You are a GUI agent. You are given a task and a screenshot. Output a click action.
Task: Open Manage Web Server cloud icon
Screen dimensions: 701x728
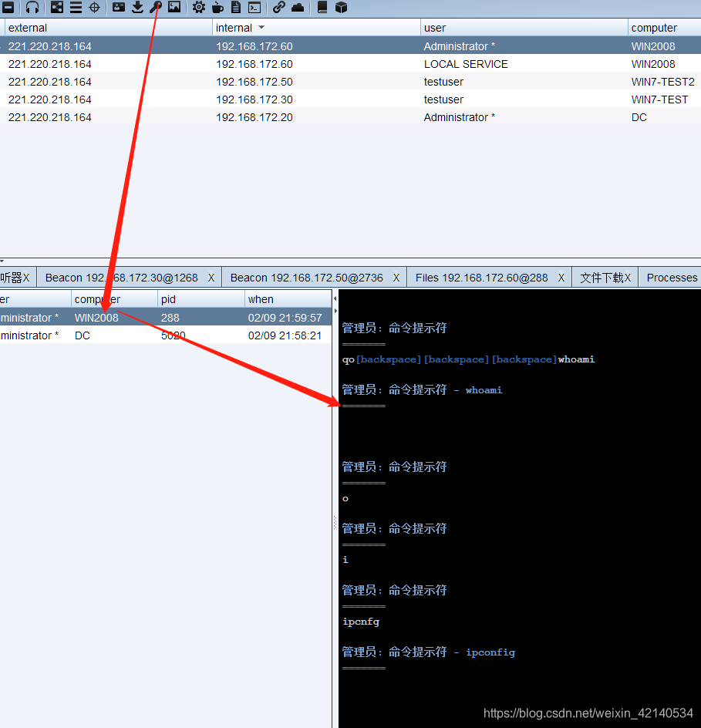coord(298,7)
